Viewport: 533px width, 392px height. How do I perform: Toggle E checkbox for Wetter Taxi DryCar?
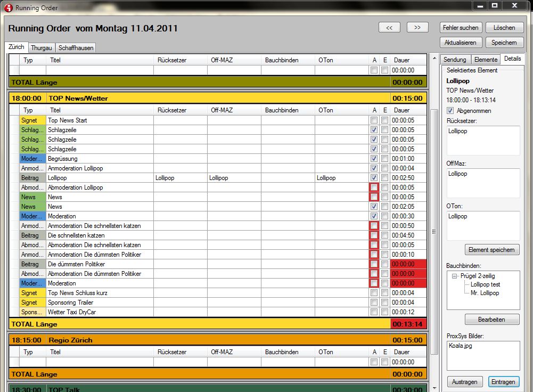(x=384, y=312)
